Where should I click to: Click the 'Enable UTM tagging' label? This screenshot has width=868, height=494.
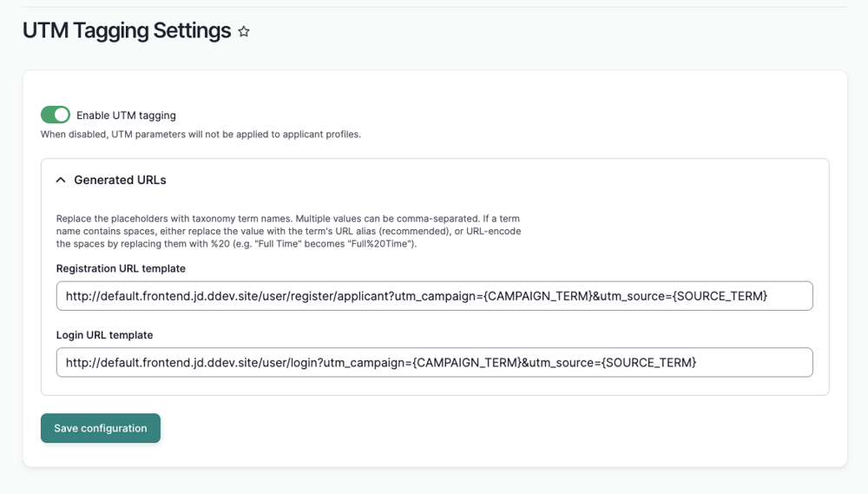click(126, 115)
